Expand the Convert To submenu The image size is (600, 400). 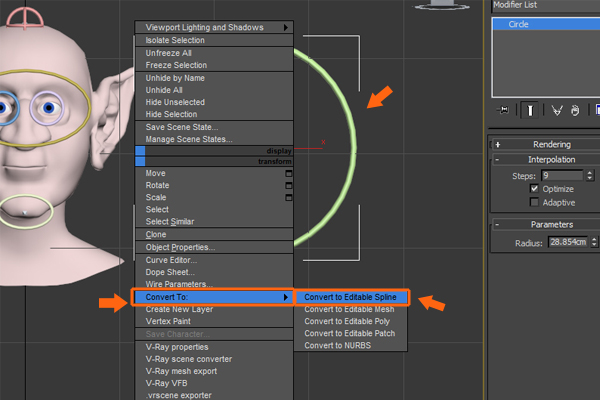[x=213, y=297]
